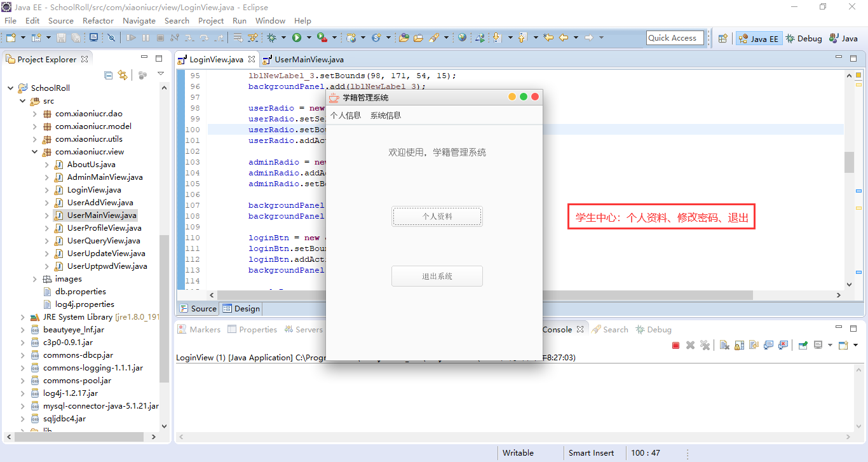Click Collapse All icon in Project Explorer
Viewport: 868px width, 462px height.
tap(108, 75)
